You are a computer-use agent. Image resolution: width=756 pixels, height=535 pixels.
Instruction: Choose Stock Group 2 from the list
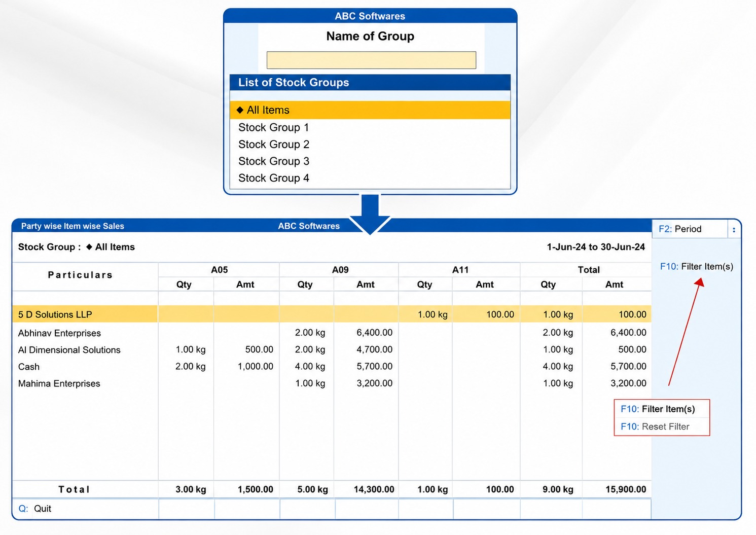(370, 144)
